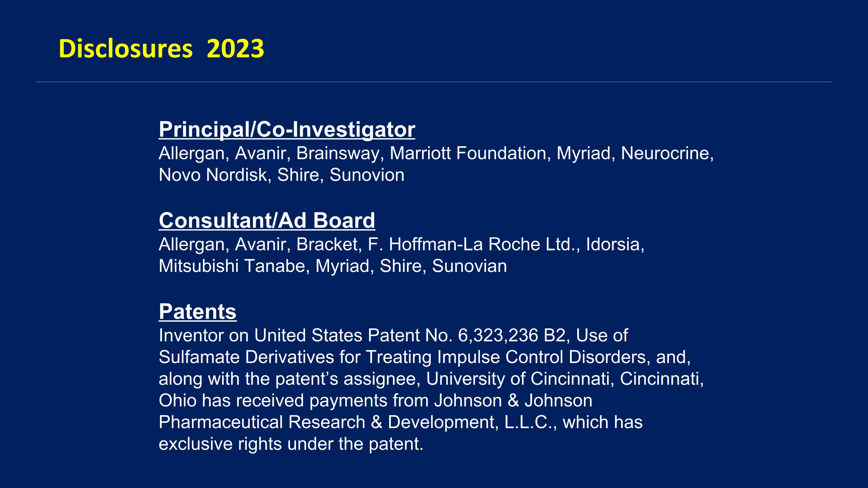Click the patent number 6,323,236 B2
868x488 pixels.
[x=512, y=336]
